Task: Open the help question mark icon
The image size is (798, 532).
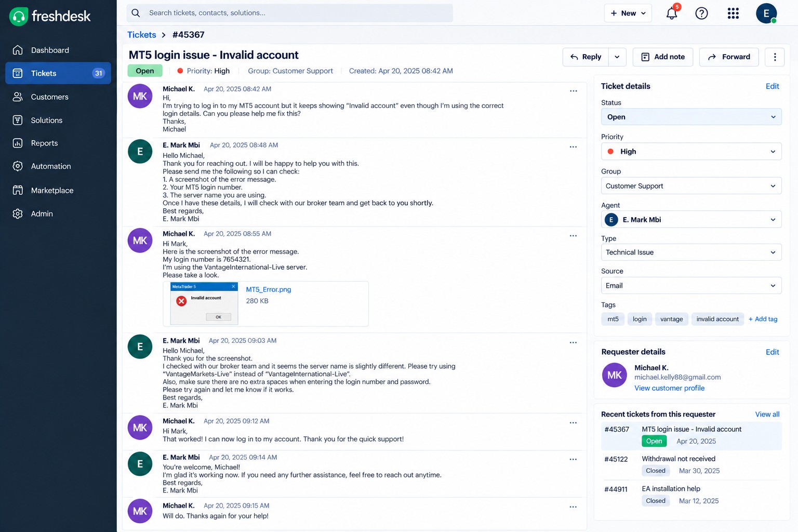Action: tap(702, 13)
